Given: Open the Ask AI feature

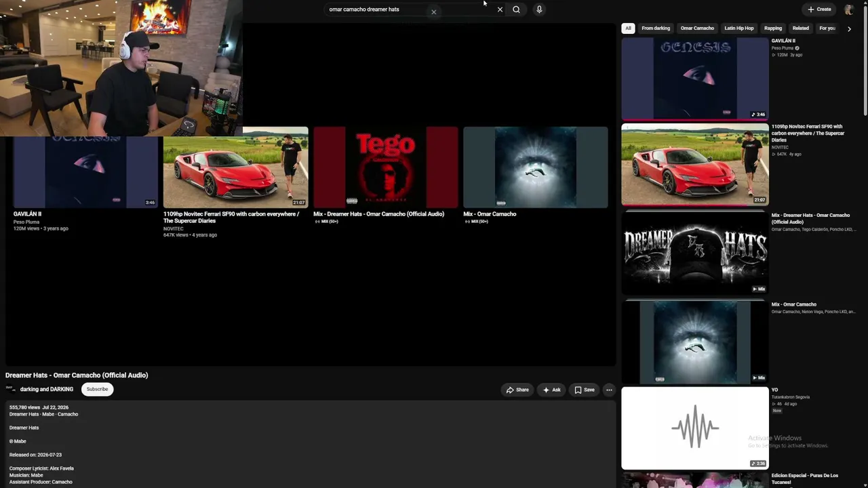Looking at the screenshot, I should (551, 390).
